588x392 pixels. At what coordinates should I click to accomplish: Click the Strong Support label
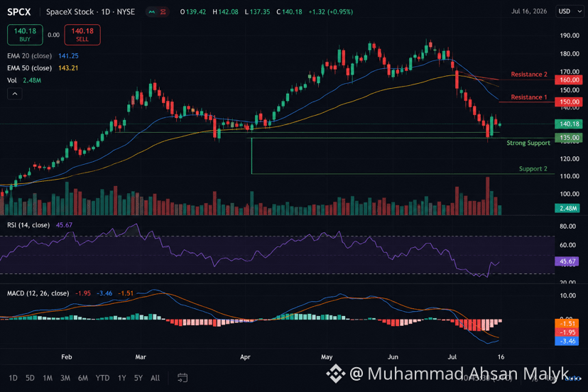click(528, 143)
